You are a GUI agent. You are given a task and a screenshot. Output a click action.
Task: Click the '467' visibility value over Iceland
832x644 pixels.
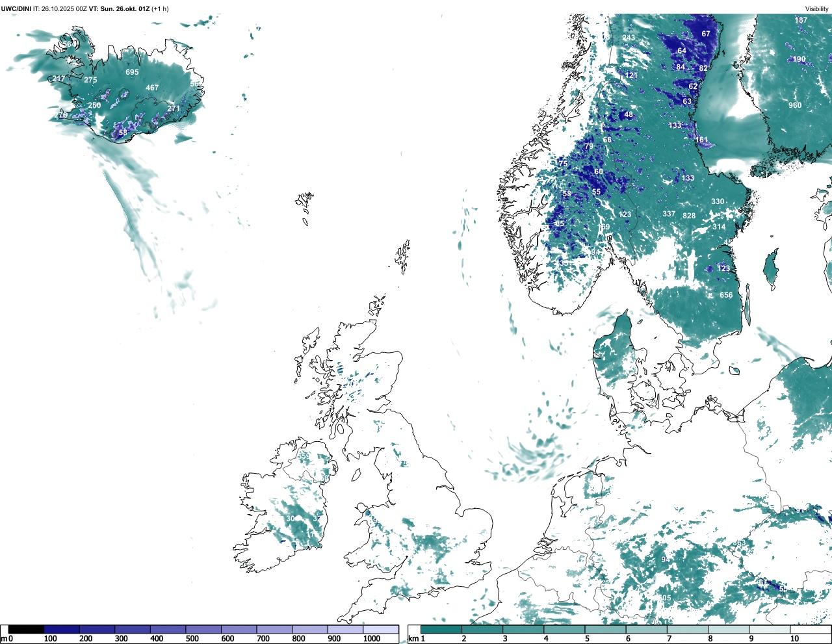152,88
